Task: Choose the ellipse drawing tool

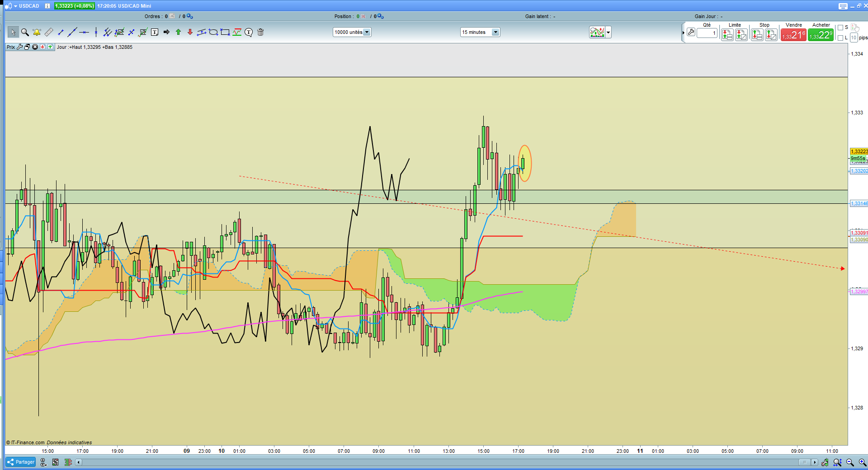Action: 213,32
